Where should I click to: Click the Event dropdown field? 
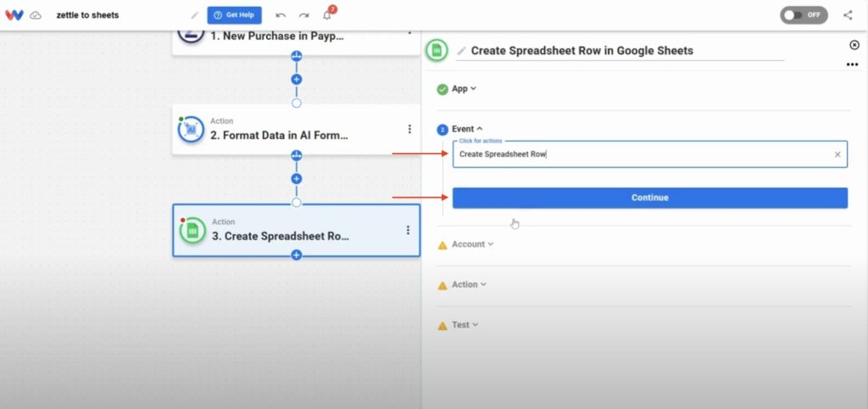(650, 154)
